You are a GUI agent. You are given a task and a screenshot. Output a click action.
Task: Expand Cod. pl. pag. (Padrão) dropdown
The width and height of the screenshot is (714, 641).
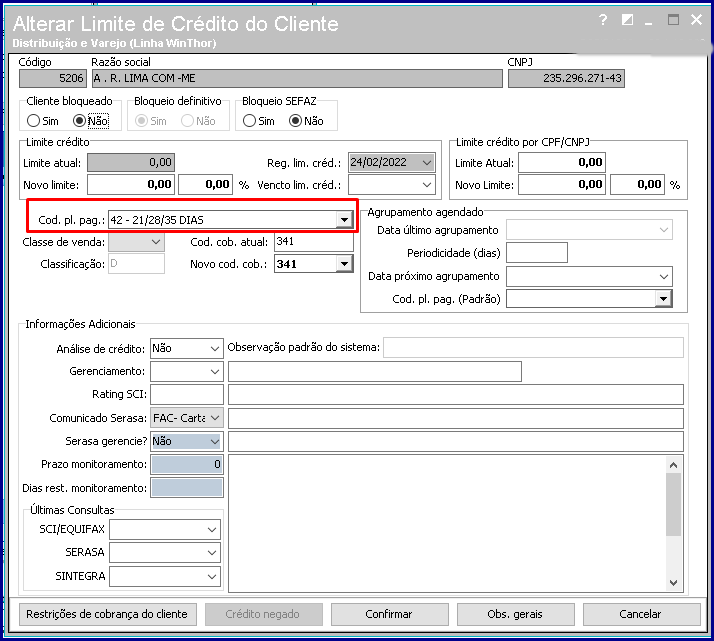point(663,299)
